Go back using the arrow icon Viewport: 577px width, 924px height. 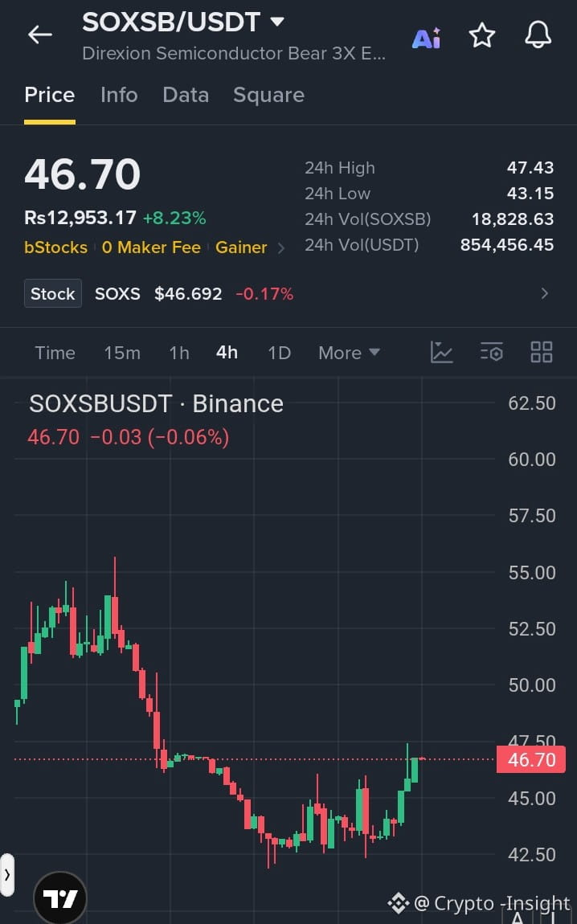pos(40,35)
